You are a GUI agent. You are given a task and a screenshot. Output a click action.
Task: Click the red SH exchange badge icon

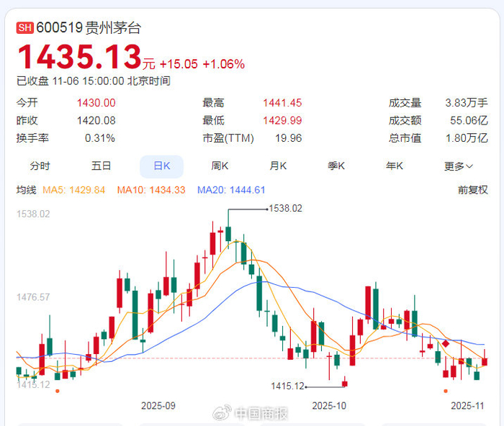coord(24,28)
